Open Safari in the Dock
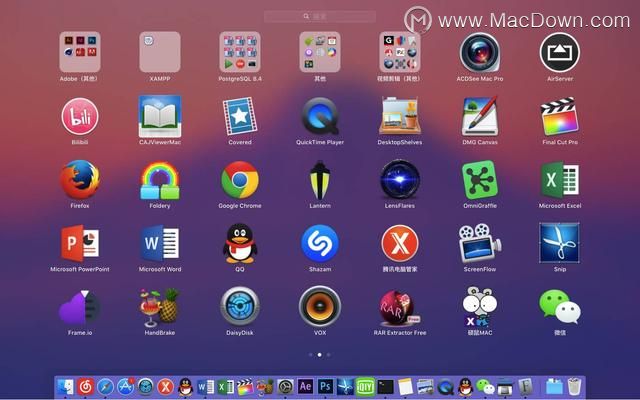 (105, 387)
